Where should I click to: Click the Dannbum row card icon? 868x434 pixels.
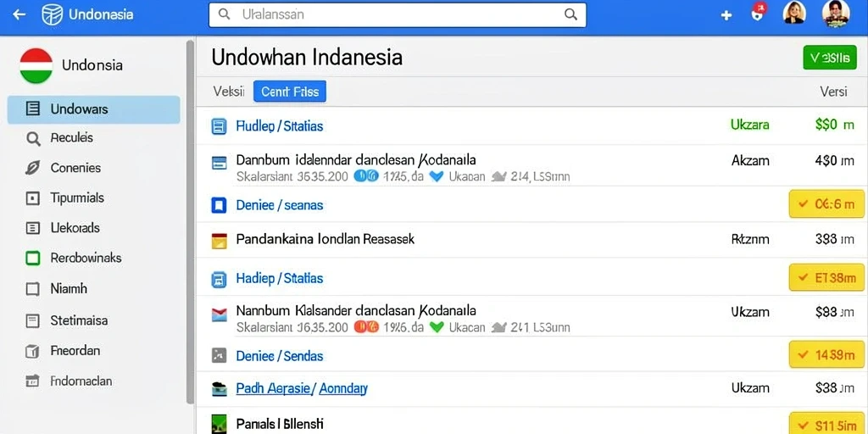point(220,163)
